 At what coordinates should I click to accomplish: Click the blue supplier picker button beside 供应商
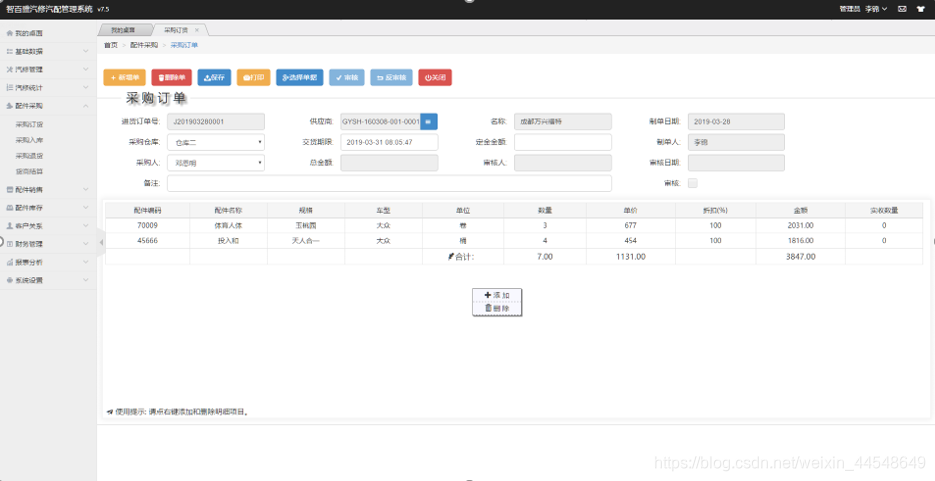click(x=429, y=122)
